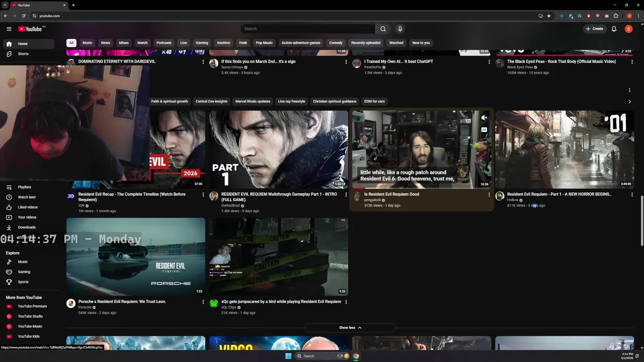Select the EDM for cars chip
Image resolution: width=644 pixels, height=362 pixels.
[x=374, y=102]
